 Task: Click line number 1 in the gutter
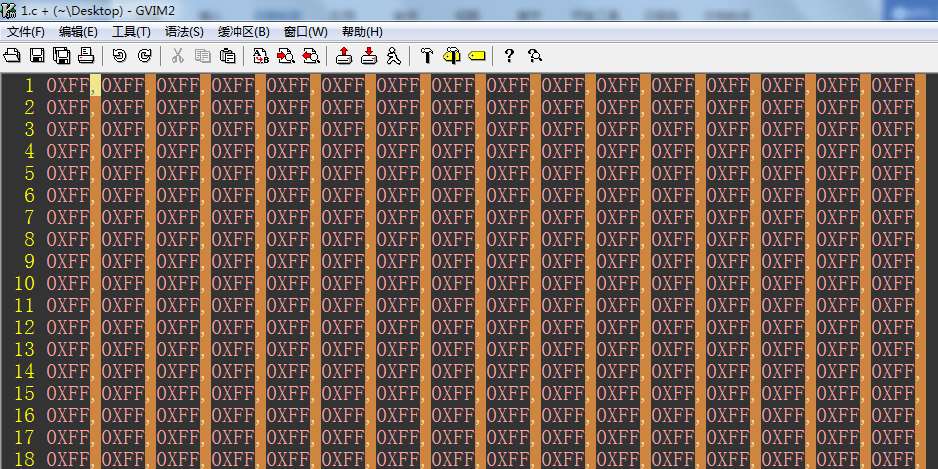pyautogui.click(x=29, y=86)
